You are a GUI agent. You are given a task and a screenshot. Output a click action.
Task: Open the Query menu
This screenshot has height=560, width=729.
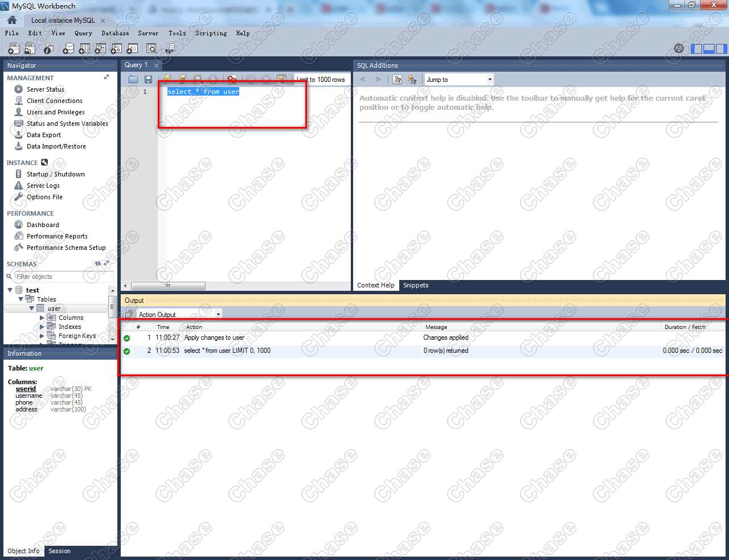pyautogui.click(x=83, y=33)
